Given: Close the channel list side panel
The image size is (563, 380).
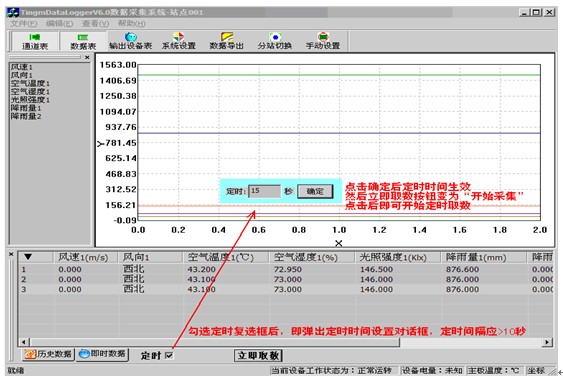Looking at the screenshot, I should click(87, 57).
